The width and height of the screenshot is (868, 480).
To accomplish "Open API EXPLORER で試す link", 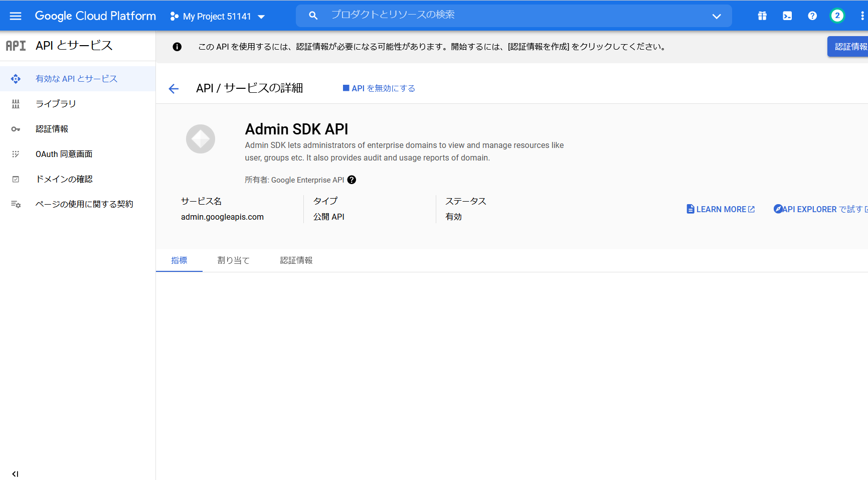I will tap(820, 209).
